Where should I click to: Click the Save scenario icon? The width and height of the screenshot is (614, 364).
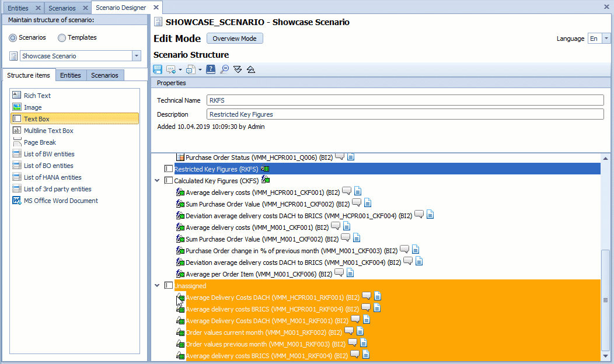[157, 69]
